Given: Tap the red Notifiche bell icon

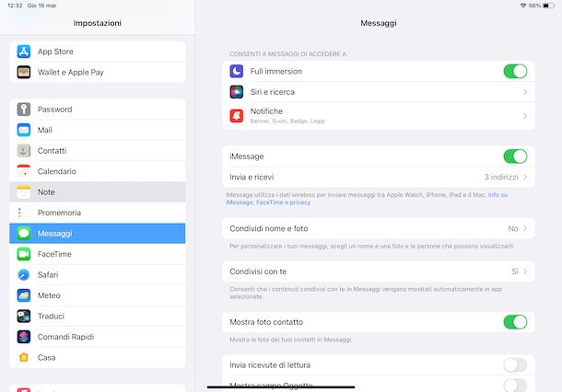Looking at the screenshot, I should (237, 116).
